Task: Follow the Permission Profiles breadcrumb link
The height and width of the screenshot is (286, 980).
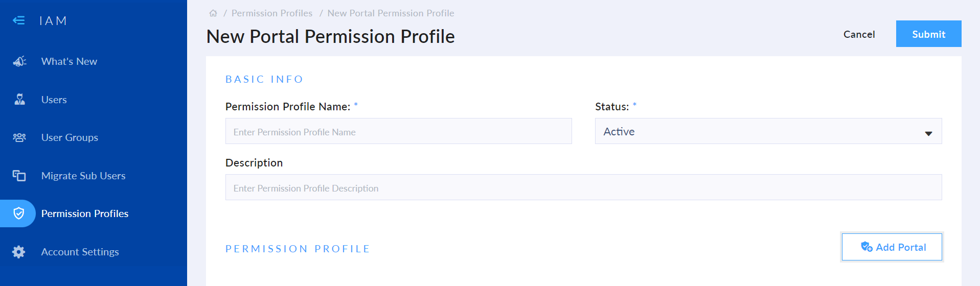Action: tap(271, 13)
